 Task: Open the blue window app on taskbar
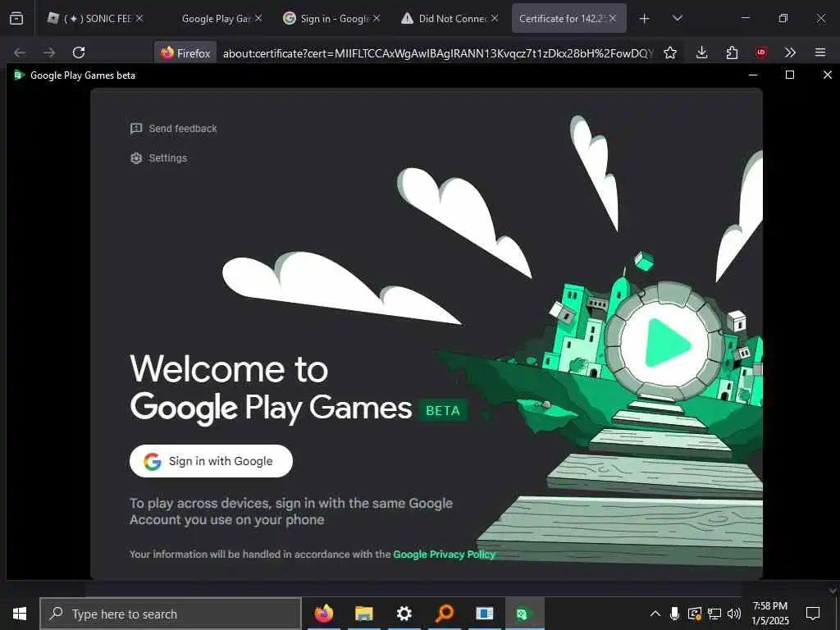(x=484, y=614)
